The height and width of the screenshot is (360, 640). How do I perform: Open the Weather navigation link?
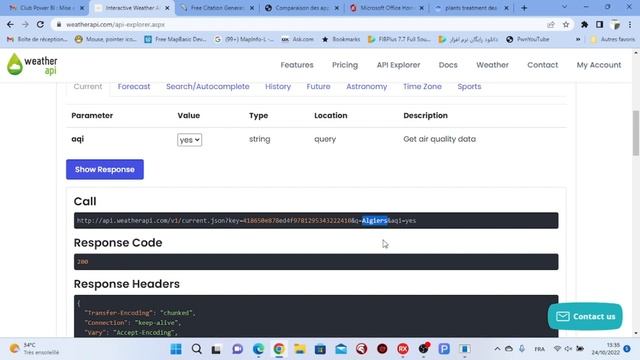[x=493, y=65]
